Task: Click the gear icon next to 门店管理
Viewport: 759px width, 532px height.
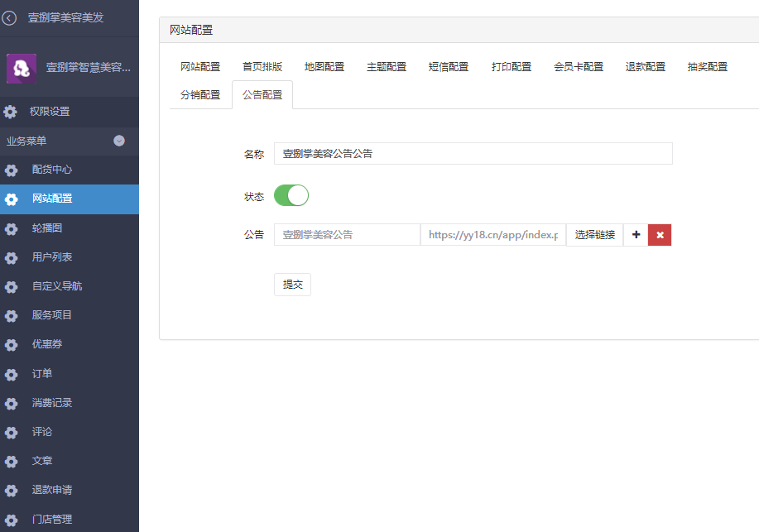Action: point(11,520)
